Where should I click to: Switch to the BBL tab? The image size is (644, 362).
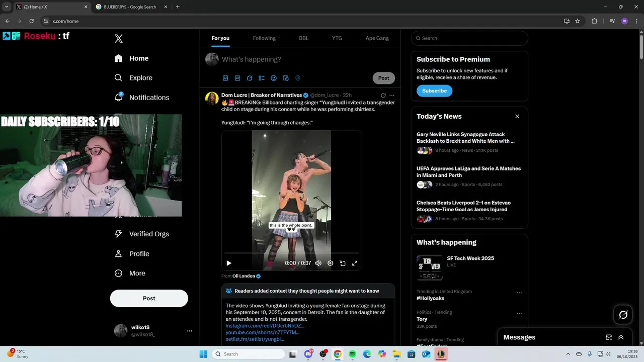[304, 38]
